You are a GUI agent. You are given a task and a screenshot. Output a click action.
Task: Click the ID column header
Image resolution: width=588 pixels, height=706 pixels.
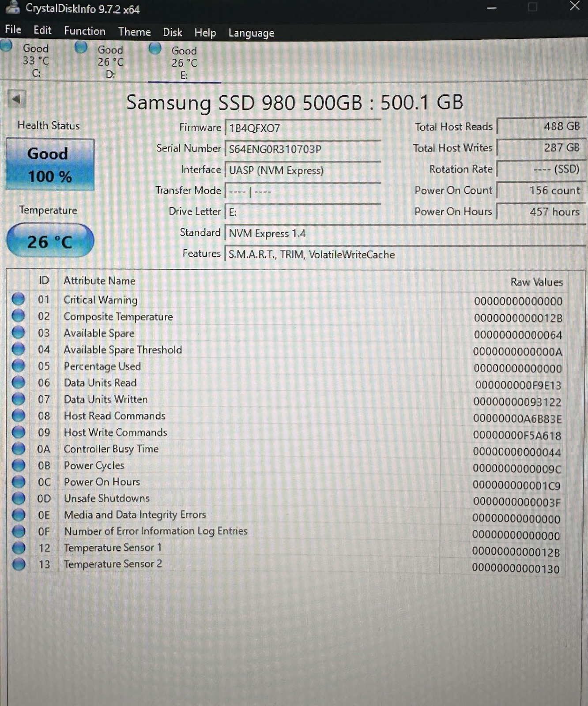tap(43, 280)
